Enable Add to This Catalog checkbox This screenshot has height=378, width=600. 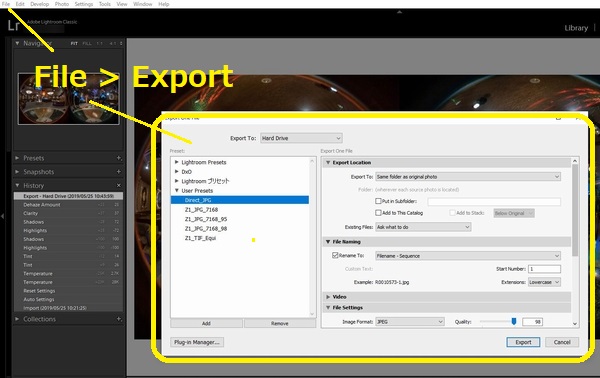pos(378,213)
